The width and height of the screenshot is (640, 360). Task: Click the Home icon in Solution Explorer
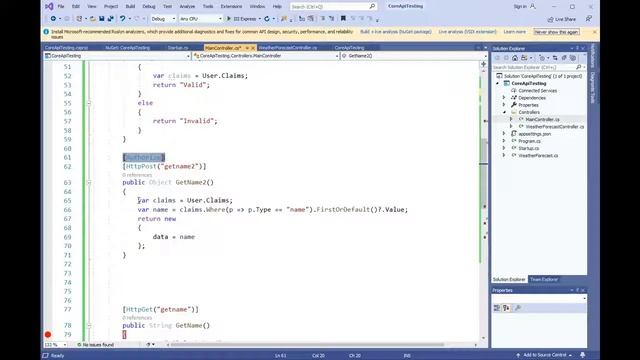[515, 58]
